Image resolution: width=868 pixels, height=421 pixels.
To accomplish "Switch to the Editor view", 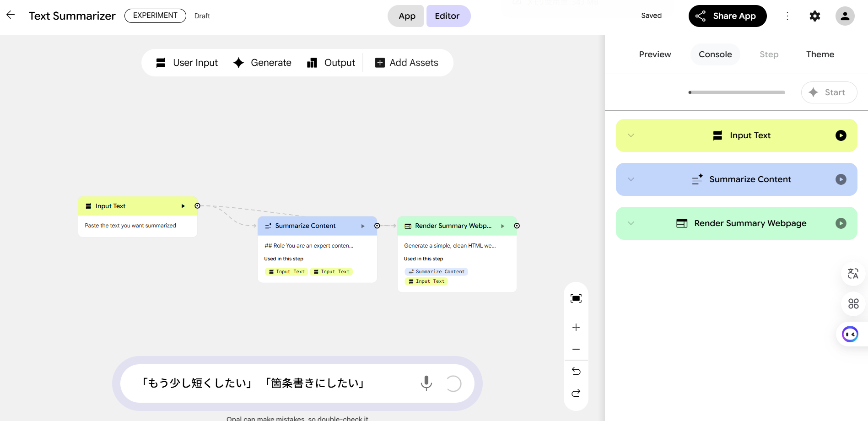I will click(x=448, y=16).
